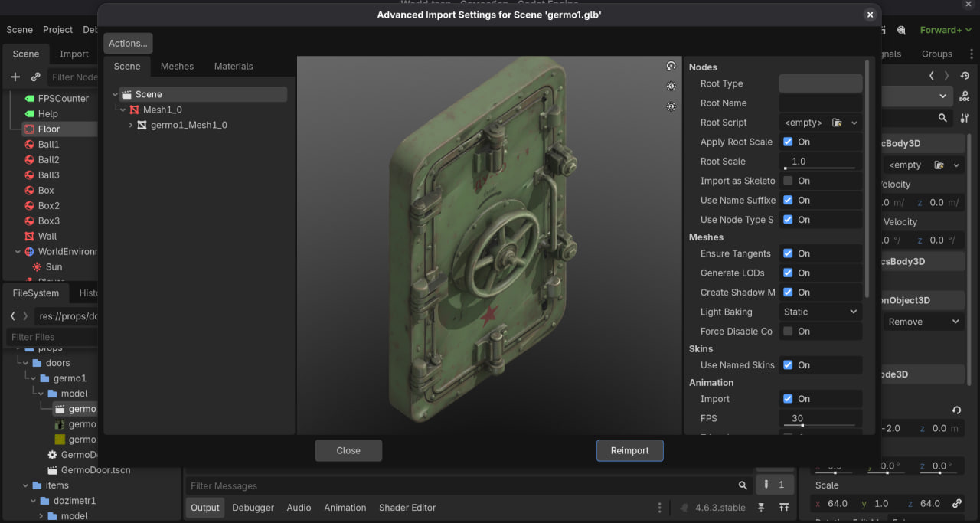Viewport: 980px width, 523px height.
Task: Click the inspector property tools icon
Action: pyautogui.click(x=965, y=118)
